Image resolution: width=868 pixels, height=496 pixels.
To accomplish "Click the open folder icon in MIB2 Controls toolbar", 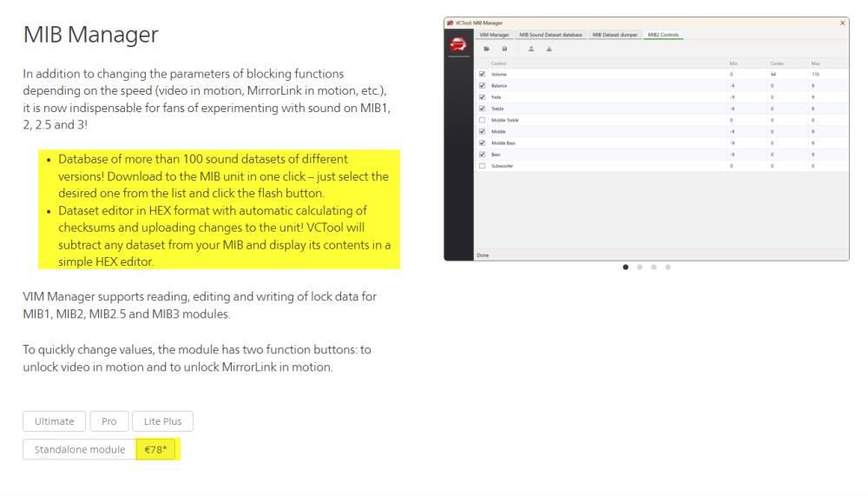I will (487, 49).
